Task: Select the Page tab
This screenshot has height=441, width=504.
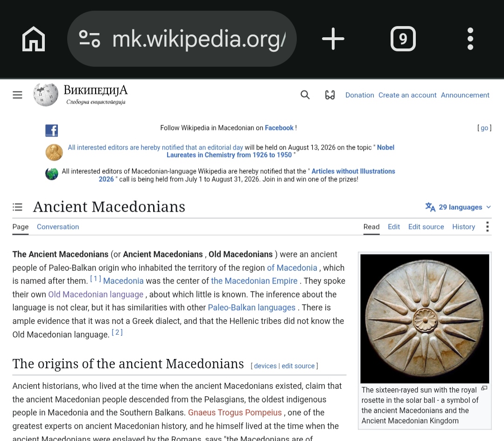Action: pyautogui.click(x=21, y=227)
